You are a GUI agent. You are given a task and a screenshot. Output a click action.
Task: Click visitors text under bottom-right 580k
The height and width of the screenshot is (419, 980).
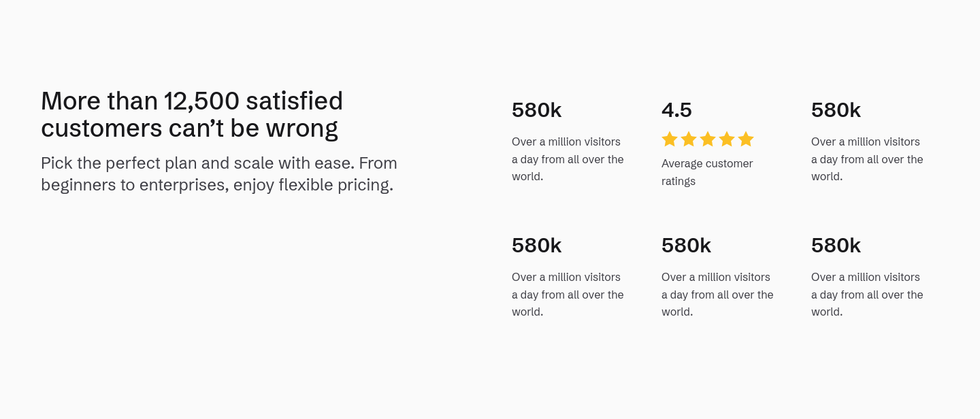867,295
